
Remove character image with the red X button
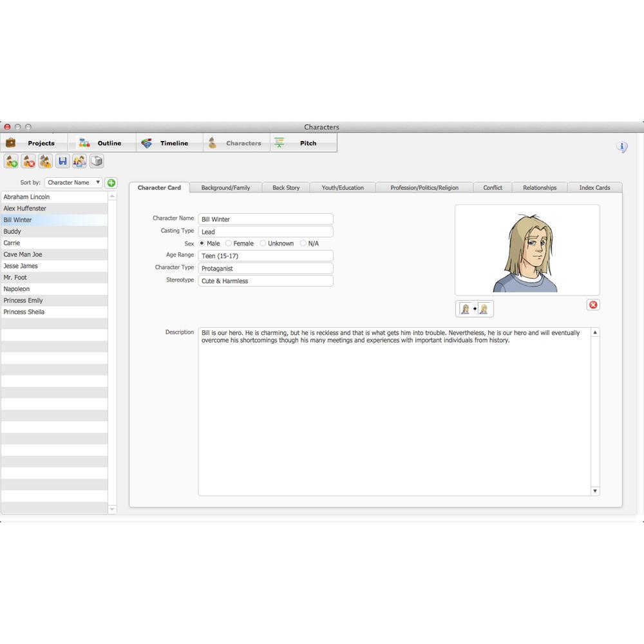593,305
